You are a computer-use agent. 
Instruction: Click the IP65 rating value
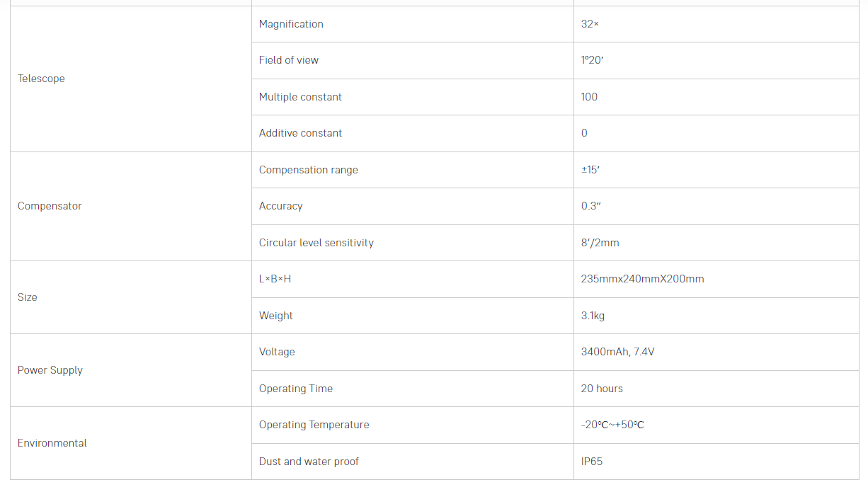click(x=592, y=462)
